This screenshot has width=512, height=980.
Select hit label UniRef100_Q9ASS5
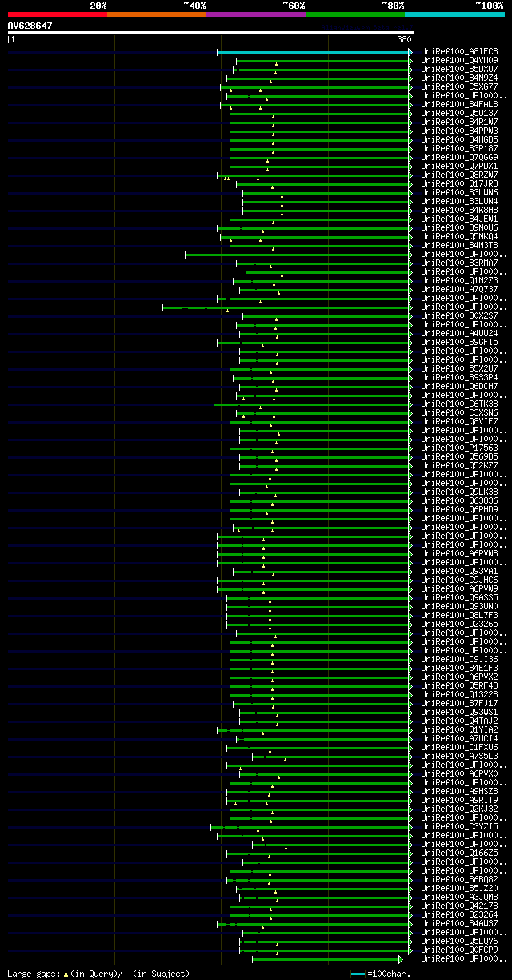click(459, 598)
